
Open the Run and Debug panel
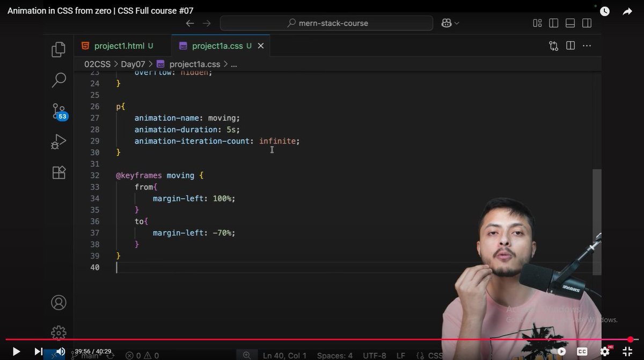[58, 141]
